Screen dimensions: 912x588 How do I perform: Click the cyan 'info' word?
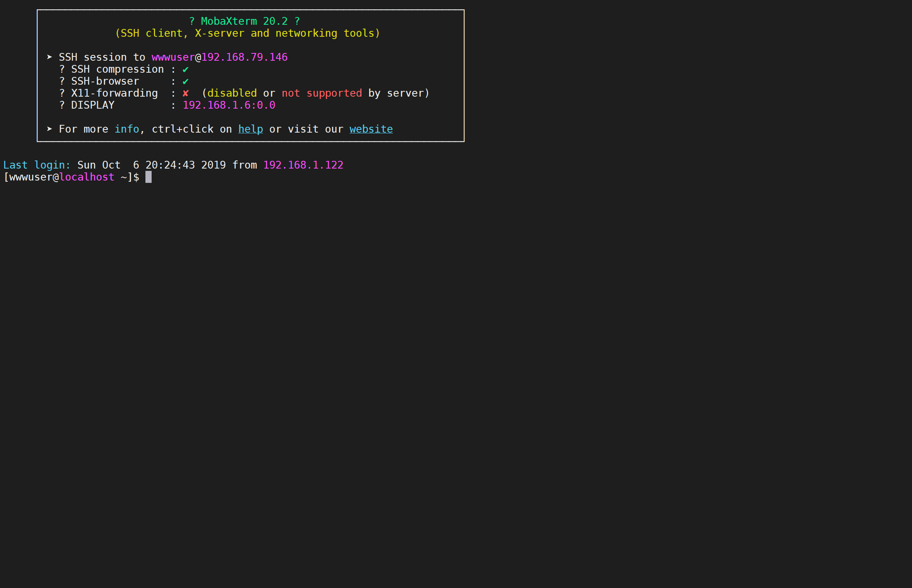(127, 129)
